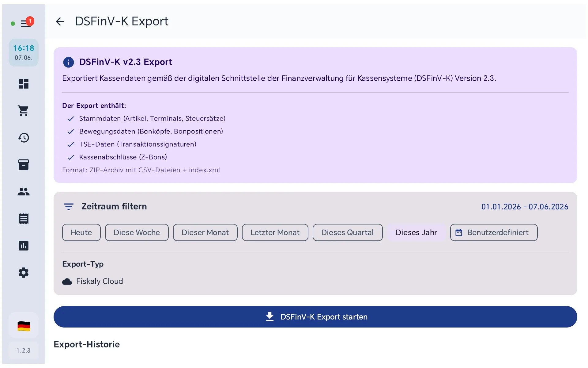Viewport: 588px width, 368px height.
Task: Open the shopping cart sidebar icon
Action: click(24, 111)
